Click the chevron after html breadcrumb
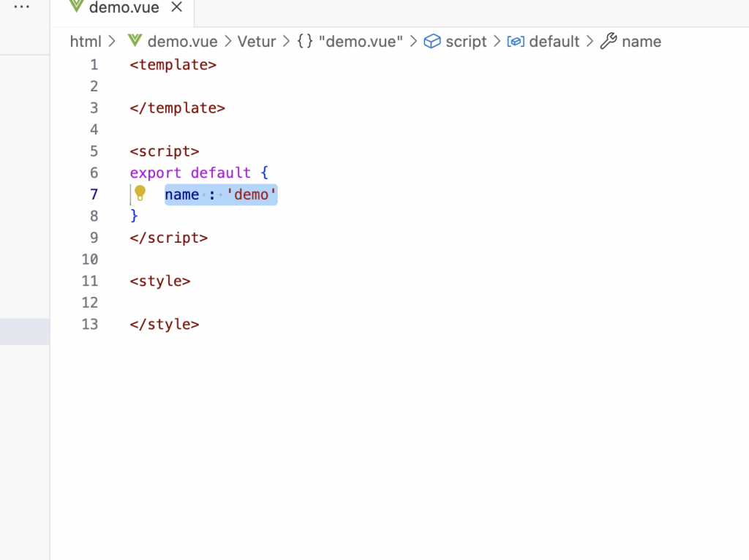Viewport: 749px width, 560px height. pyautogui.click(x=112, y=42)
